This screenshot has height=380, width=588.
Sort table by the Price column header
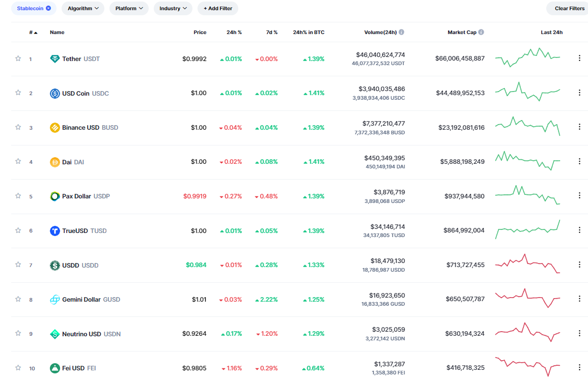(200, 33)
